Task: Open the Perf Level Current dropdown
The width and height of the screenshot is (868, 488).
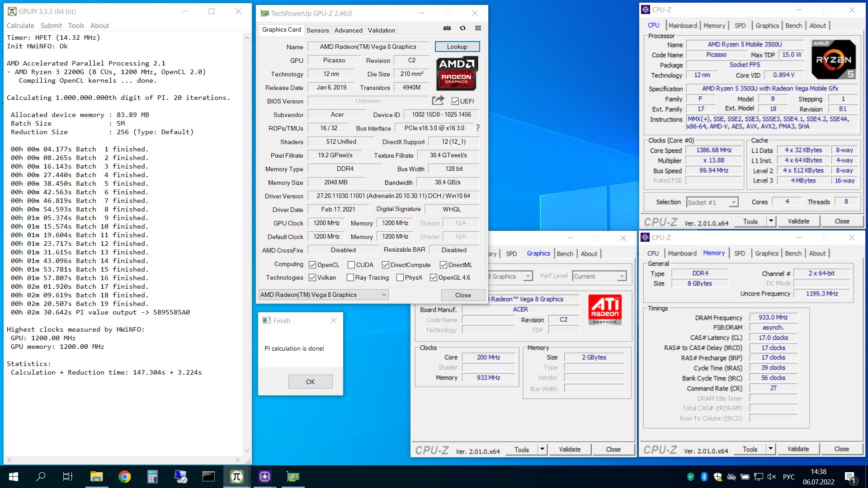Action: pos(599,276)
